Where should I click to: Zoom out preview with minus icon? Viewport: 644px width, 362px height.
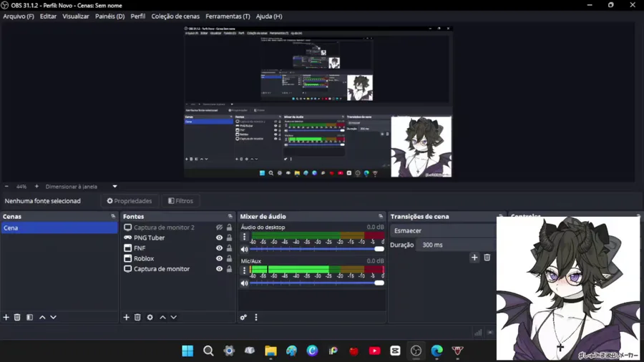point(6,186)
